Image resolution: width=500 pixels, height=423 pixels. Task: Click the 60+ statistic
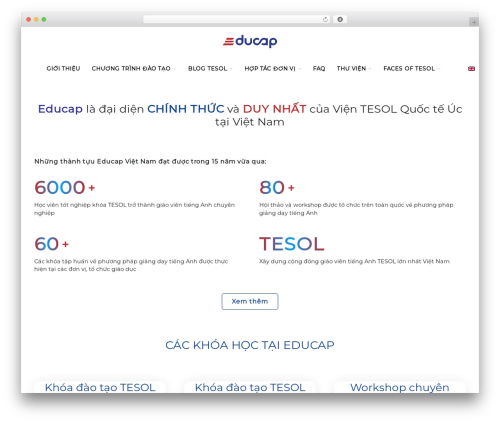pos(52,244)
